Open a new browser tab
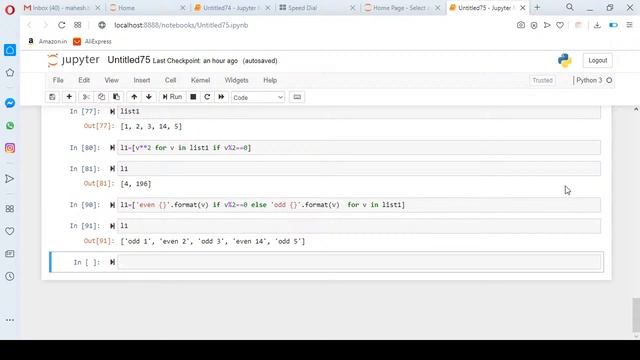 point(537,7)
